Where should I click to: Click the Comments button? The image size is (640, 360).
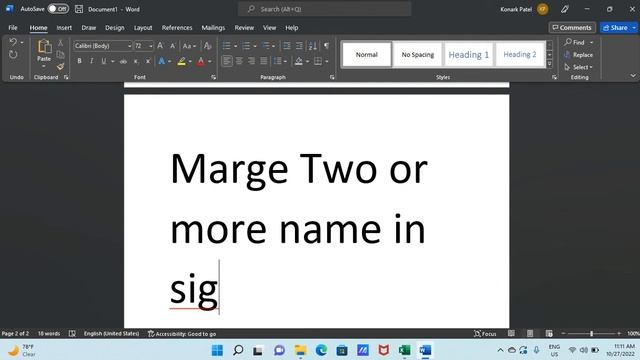coord(572,28)
